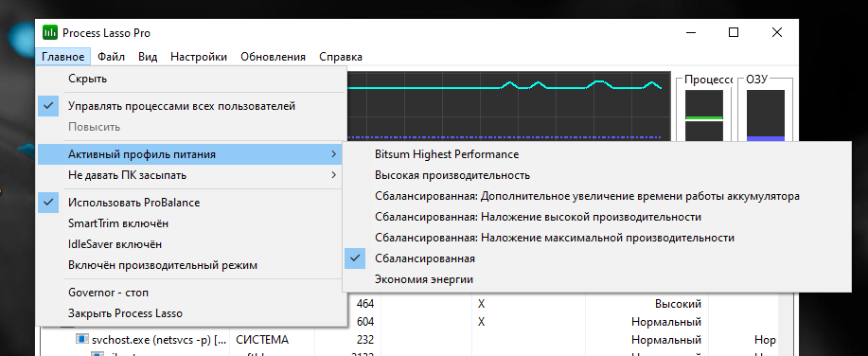
Task: Click the Высокий priority cell
Action: pyautogui.click(x=678, y=303)
